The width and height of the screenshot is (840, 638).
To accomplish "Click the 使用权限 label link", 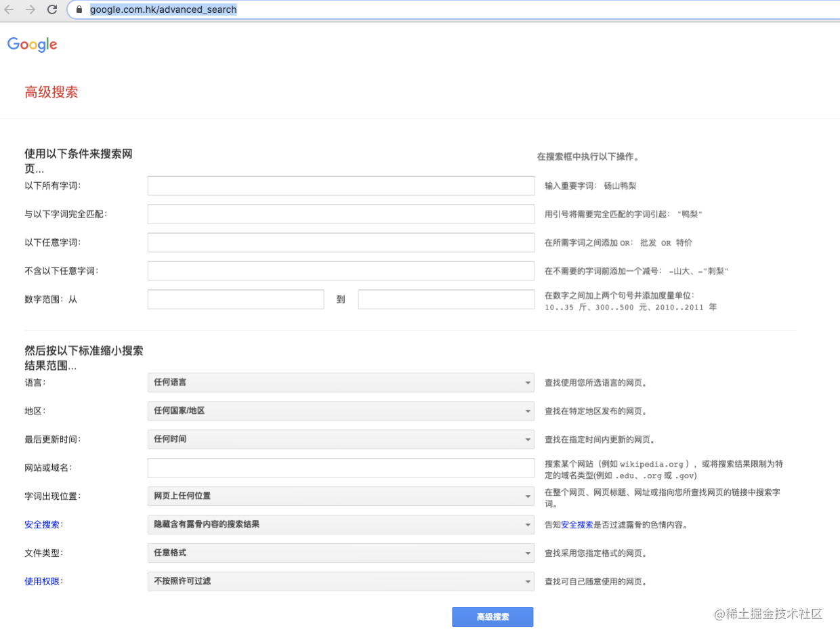I will point(41,582).
